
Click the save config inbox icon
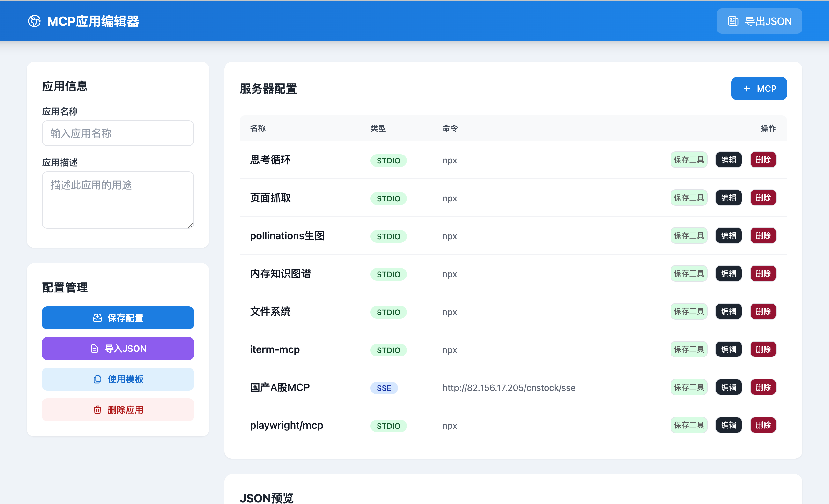97,318
